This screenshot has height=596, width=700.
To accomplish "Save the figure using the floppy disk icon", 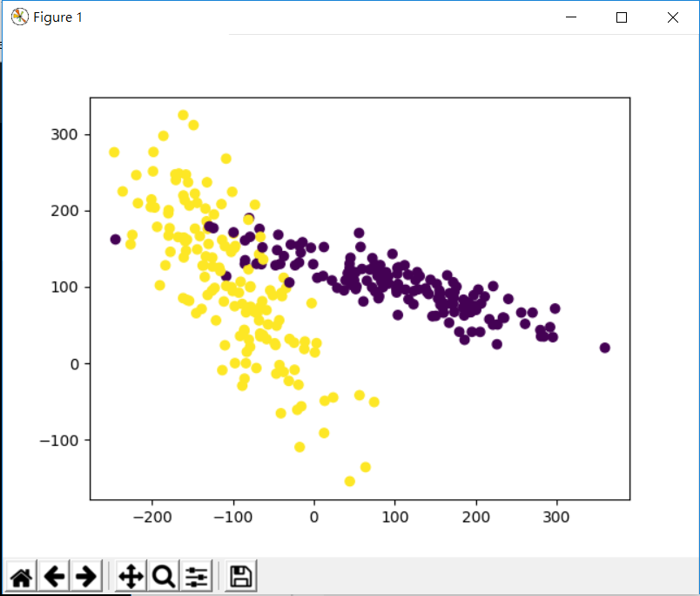I will [240, 576].
